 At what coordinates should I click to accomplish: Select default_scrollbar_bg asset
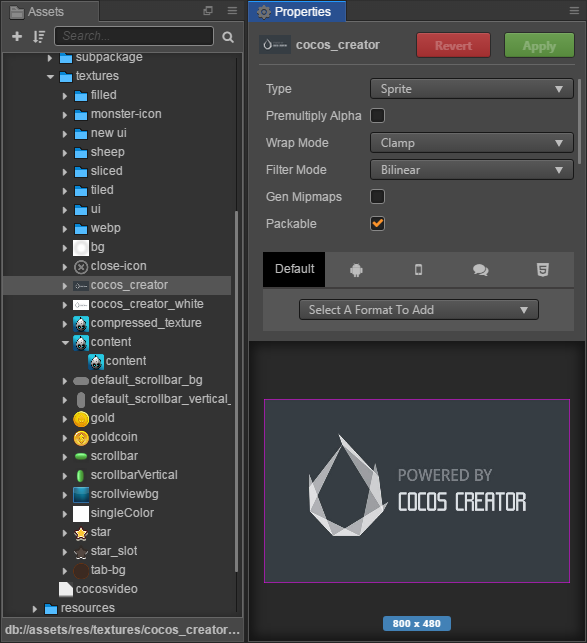146,380
